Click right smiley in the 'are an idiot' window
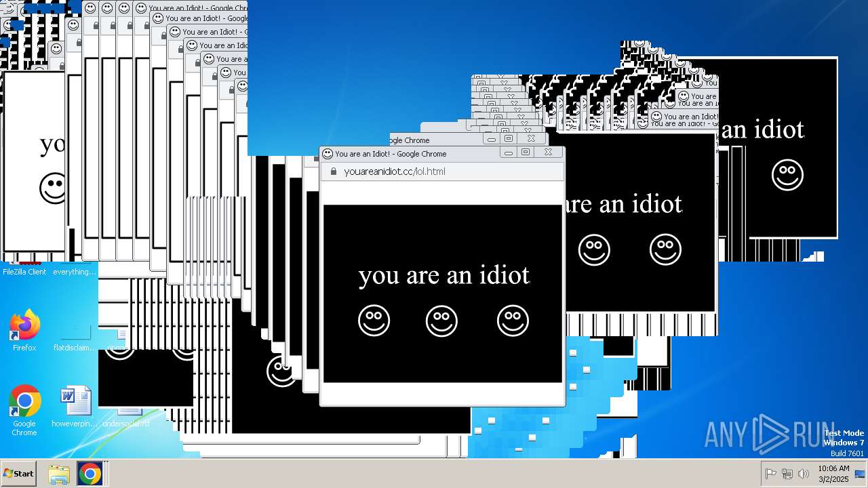 [x=665, y=249]
